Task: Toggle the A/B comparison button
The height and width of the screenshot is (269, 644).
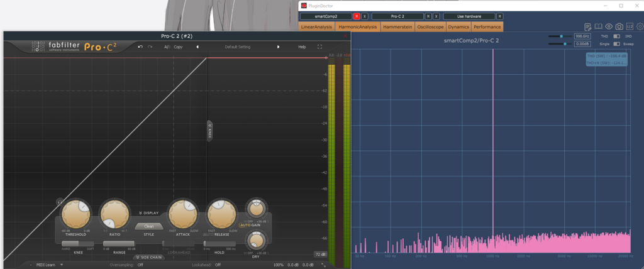Action: pyautogui.click(x=167, y=47)
